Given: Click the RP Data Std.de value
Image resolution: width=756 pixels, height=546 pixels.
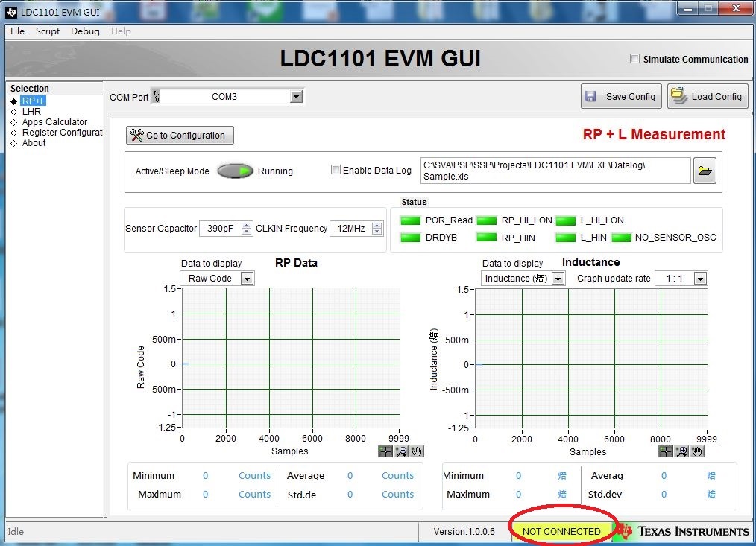Looking at the screenshot, I should pyautogui.click(x=350, y=495).
